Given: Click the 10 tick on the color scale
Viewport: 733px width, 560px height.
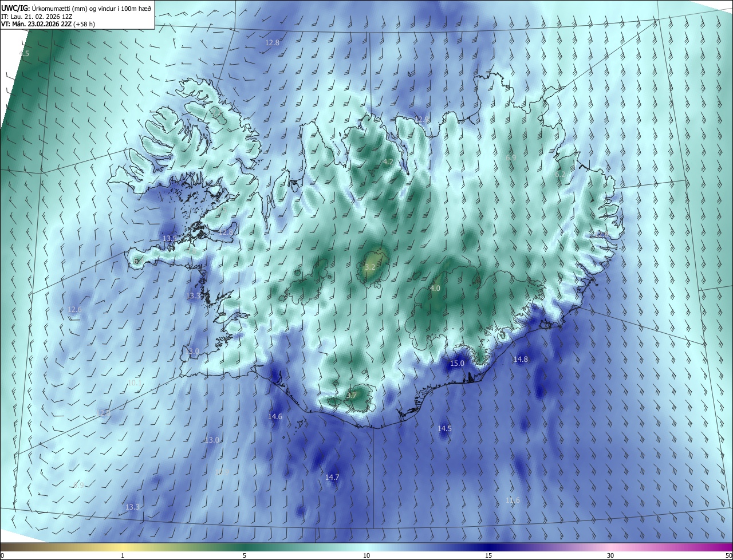Looking at the screenshot, I should click(366, 555).
